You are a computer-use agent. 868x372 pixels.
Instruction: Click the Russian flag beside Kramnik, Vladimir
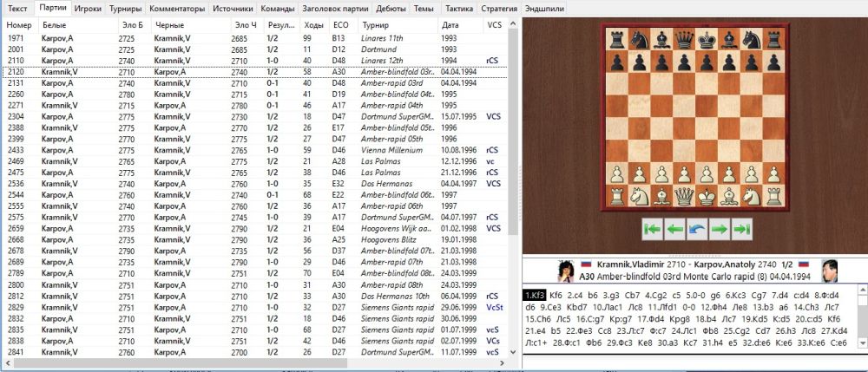pyautogui.click(x=588, y=262)
